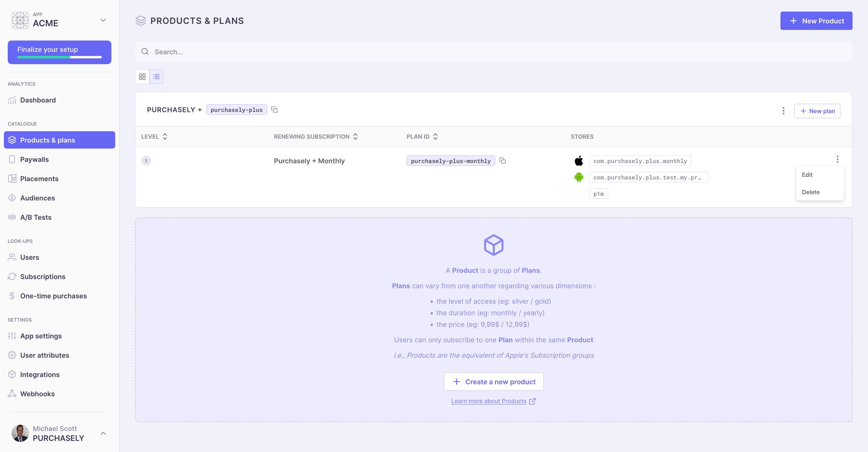Choose Delete from the plan menu
Screen dimensions: 868x452
pos(810,192)
